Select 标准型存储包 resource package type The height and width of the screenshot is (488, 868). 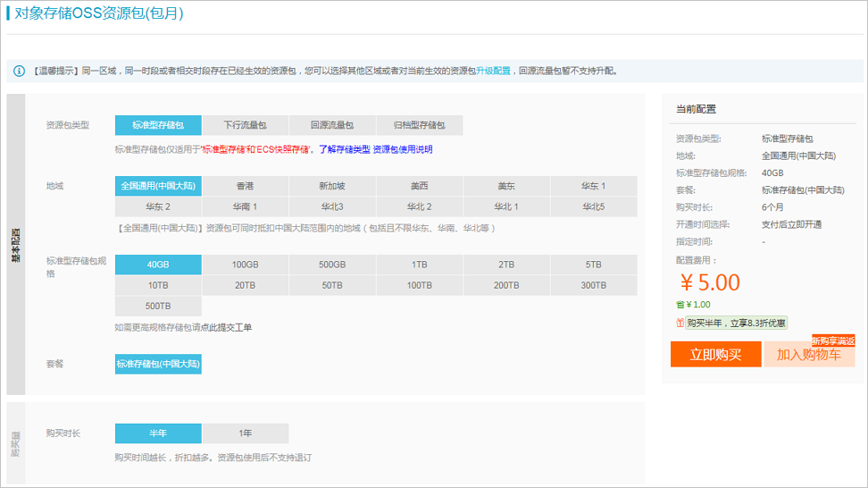(158, 125)
